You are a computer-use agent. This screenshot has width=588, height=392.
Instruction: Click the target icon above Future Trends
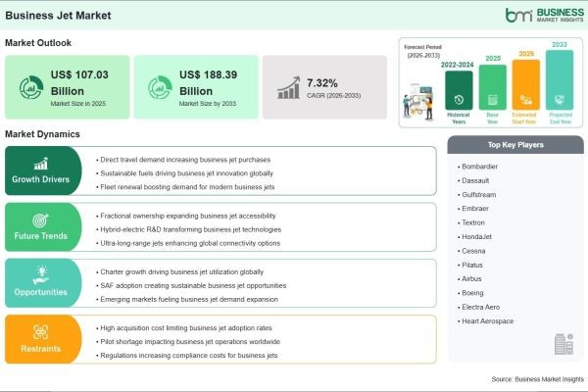tap(40, 220)
